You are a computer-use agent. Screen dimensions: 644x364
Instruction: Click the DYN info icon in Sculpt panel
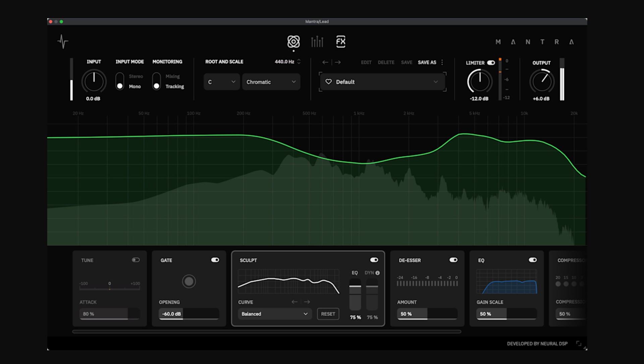pyautogui.click(x=377, y=273)
